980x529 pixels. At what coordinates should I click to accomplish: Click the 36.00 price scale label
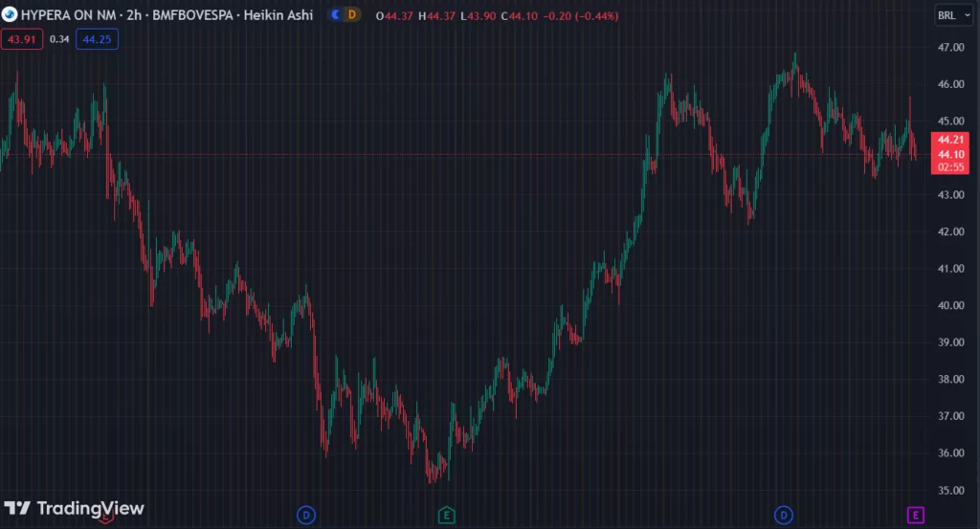950,452
